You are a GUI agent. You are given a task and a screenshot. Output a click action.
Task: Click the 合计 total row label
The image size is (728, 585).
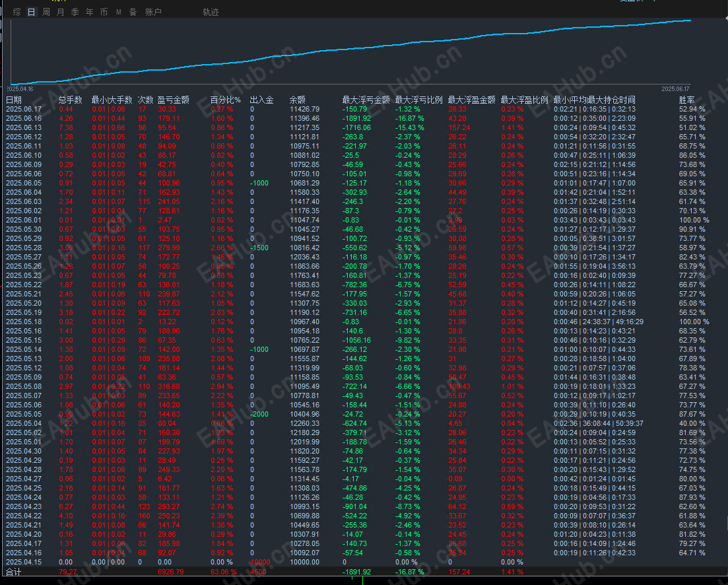[13, 571]
